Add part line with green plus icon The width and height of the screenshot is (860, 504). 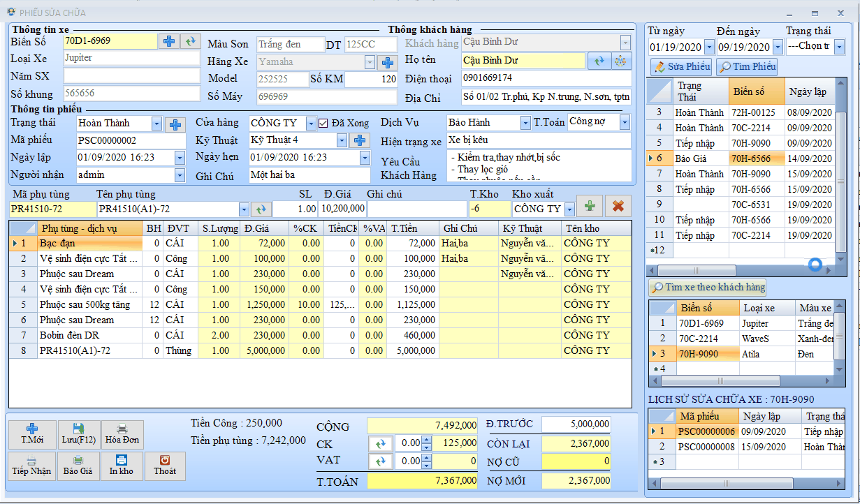coord(590,206)
